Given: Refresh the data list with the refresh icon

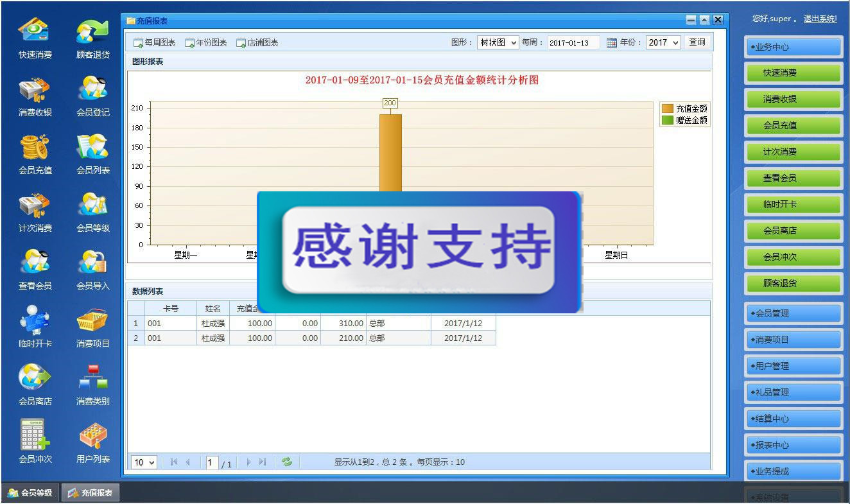Looking at the screenshot, I should 287,462.
